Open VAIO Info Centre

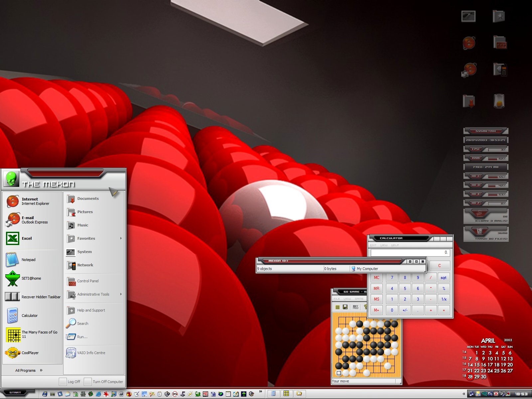coord(94,353)
